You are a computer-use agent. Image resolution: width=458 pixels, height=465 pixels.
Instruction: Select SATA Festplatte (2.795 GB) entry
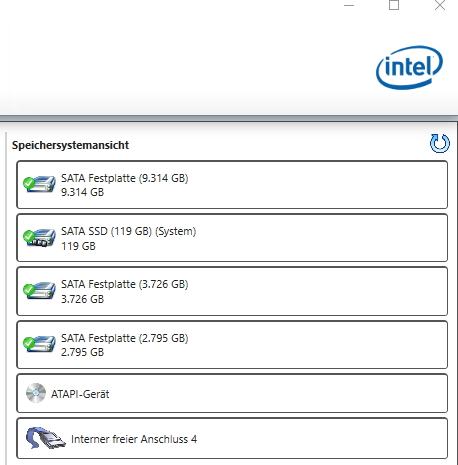pyautogui.click(x=232, y=345)
